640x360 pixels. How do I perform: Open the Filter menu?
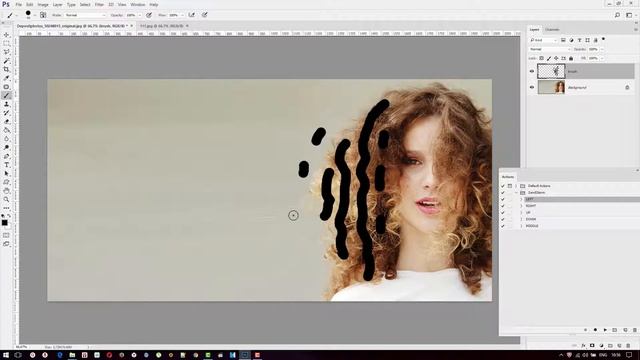click(99, 4)
